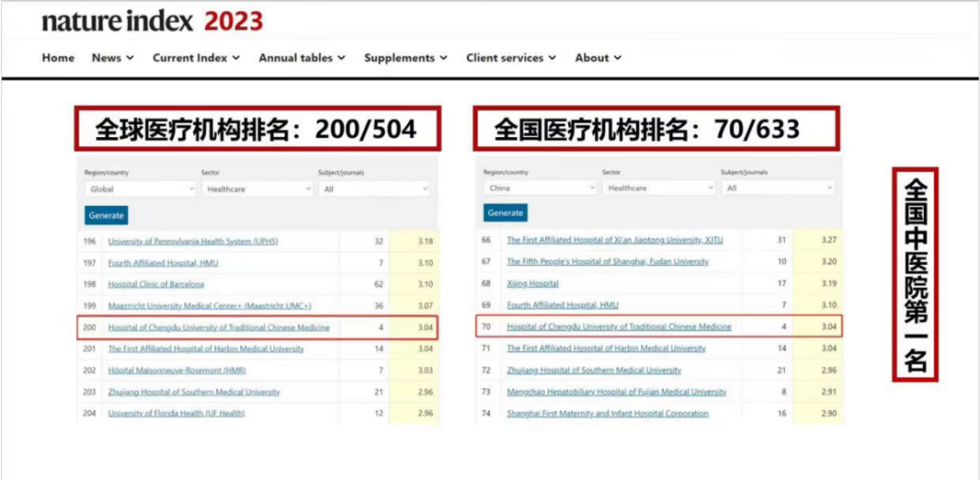Click share value 3.18 in rank 196 row
Image resolution: width=980 pixels, height=480 pixels.
click(x=426, y=241)
